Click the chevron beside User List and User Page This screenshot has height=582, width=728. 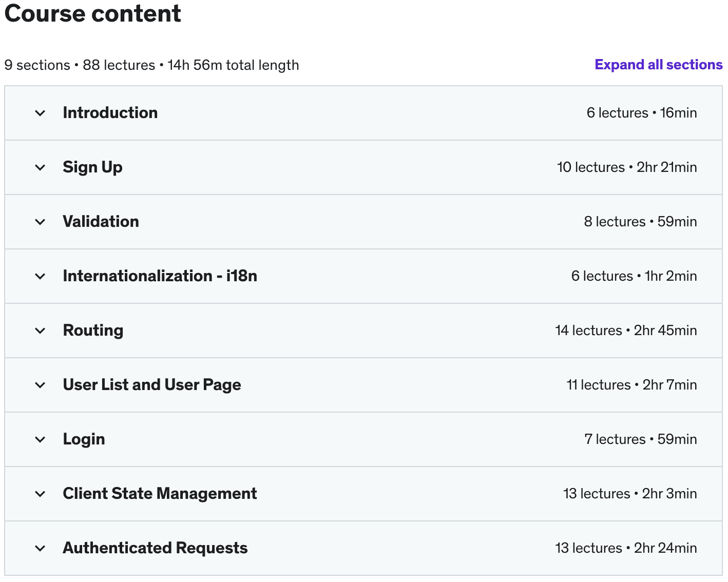[x=40, y=385]
